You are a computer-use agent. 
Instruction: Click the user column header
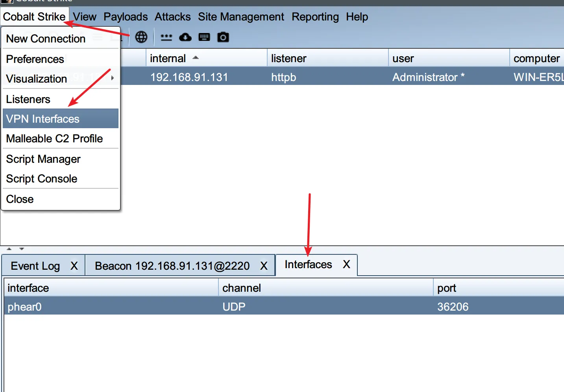(449, 58)
